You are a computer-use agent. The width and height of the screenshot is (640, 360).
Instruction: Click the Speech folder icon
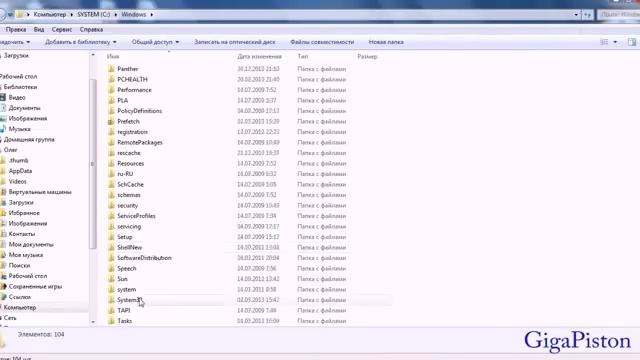[x=111, y=269]
